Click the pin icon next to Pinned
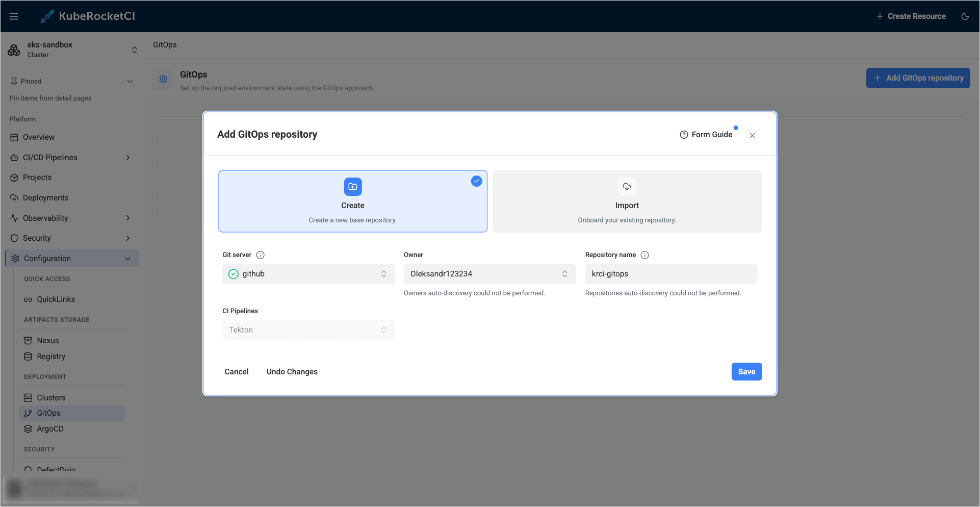The image size is (980, 507). (x=14, y=81)
